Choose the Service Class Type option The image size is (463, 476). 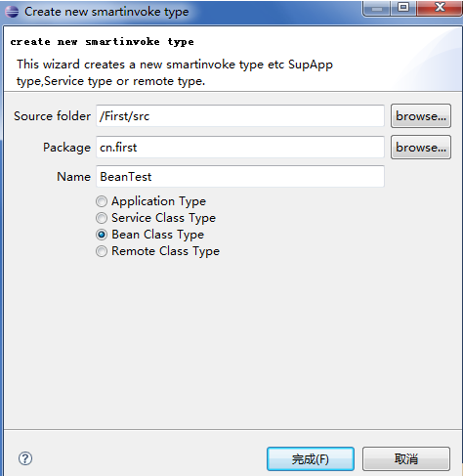pyautogui.click(x=102, y=218)
